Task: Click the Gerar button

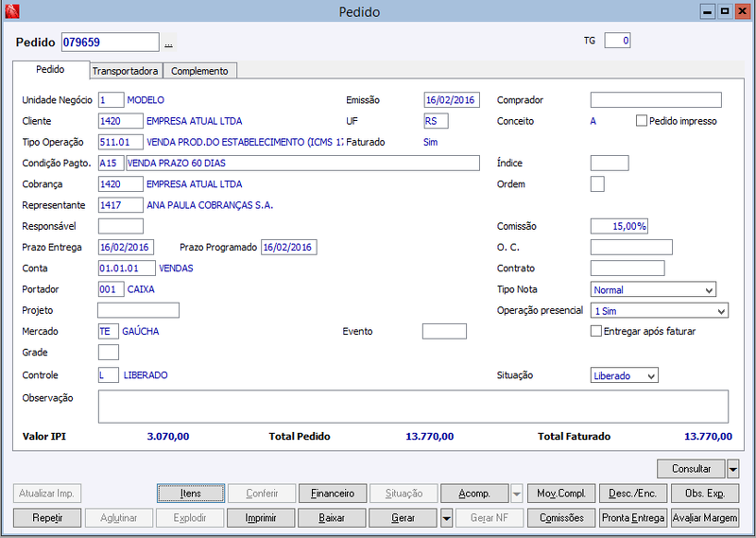Action: click(404, 518)
